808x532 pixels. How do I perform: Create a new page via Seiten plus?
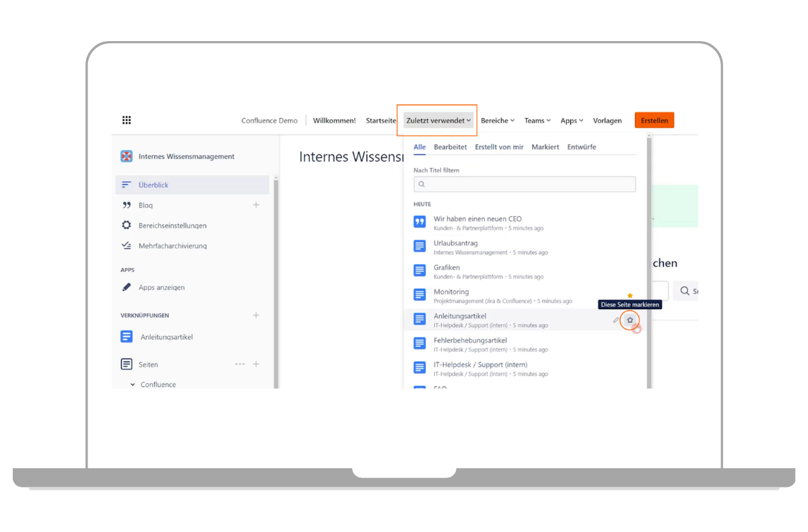tap(256, 364)
